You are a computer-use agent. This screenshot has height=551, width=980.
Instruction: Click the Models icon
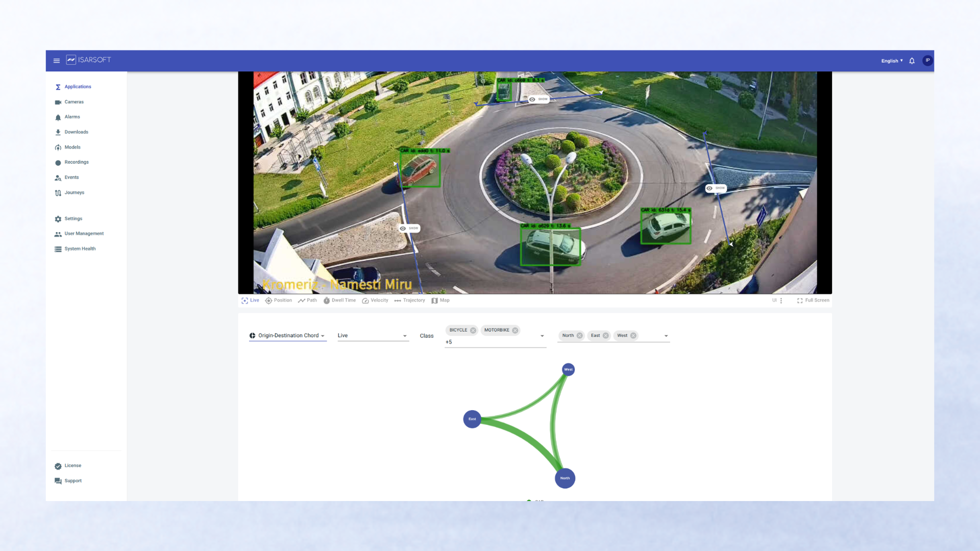[x=58, y=147]
